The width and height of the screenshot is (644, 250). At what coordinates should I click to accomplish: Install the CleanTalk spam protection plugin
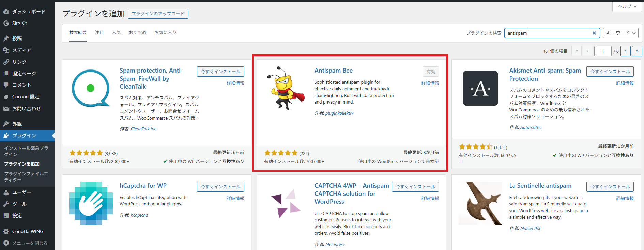pos(220,72)
